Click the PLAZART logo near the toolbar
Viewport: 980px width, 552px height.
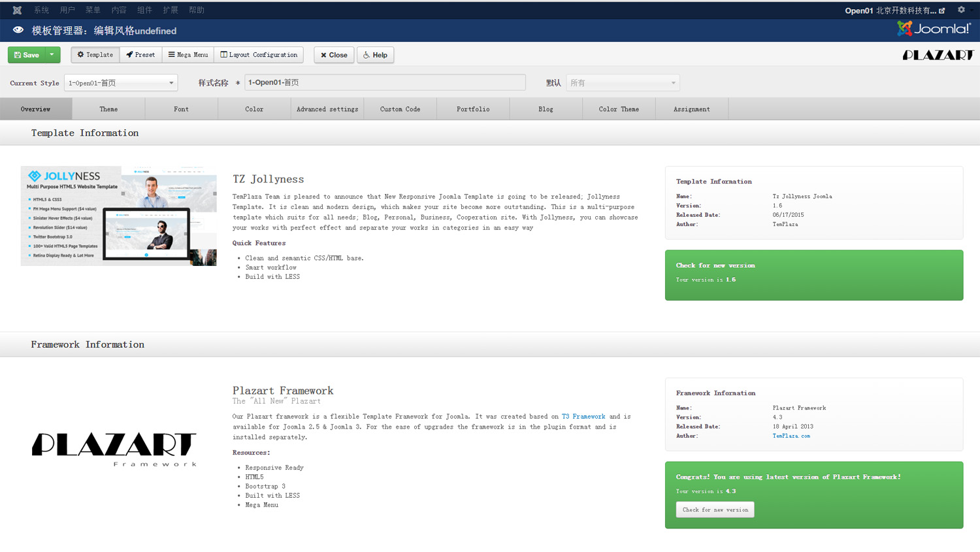938,56
